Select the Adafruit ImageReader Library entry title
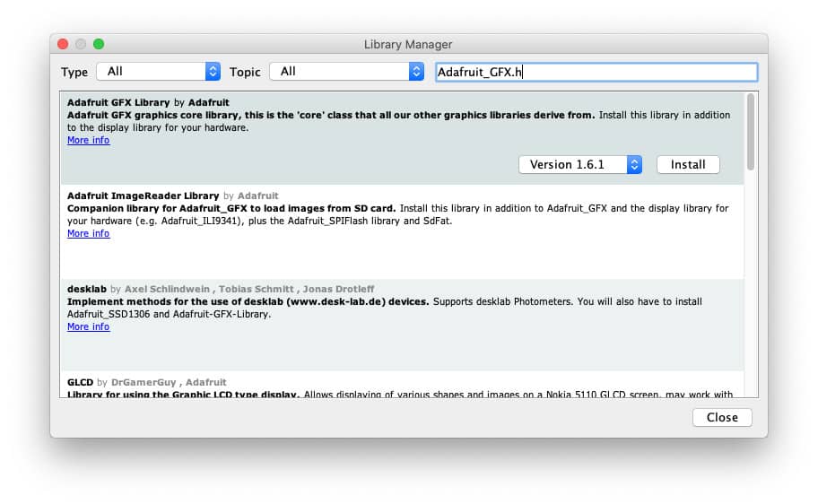This screenshot has width=818, height=504. [143, 196]
